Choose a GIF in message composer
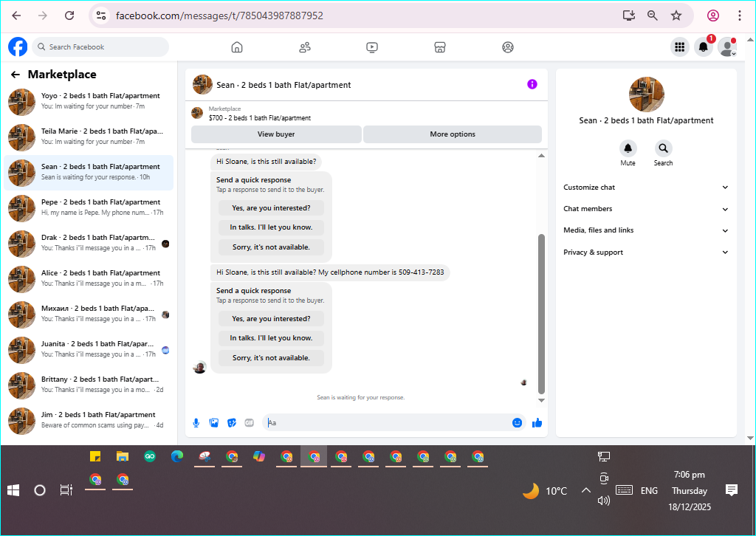Viewport: 756px width, 536px height. 250,423
